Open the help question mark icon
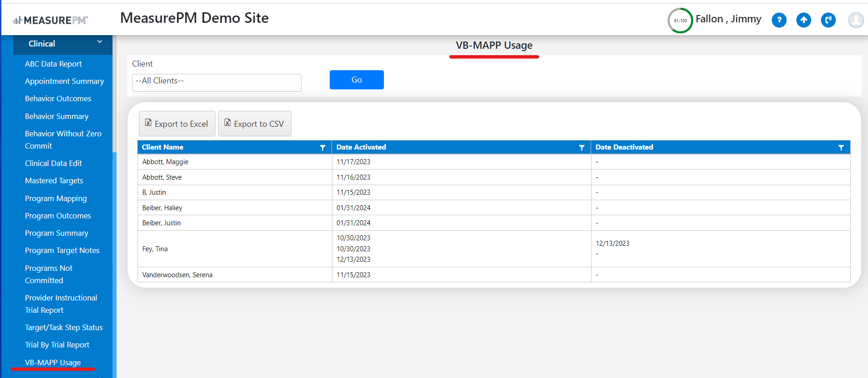 click(779, 20)
